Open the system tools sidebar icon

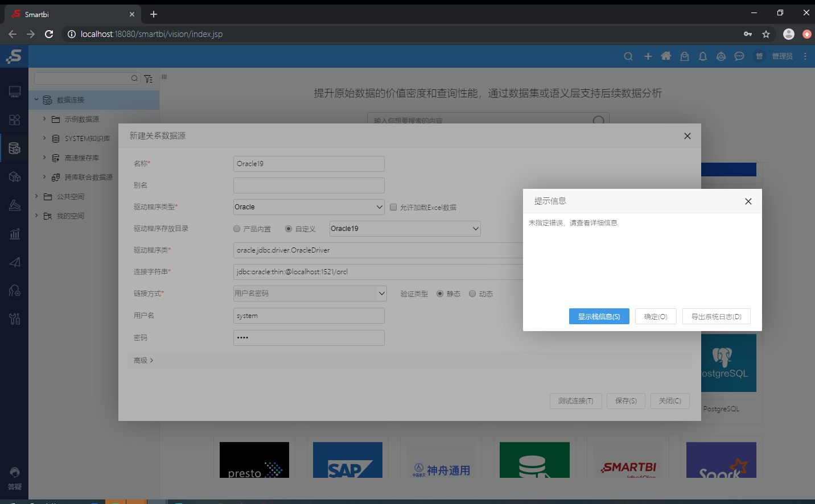(x=15, y=319)
